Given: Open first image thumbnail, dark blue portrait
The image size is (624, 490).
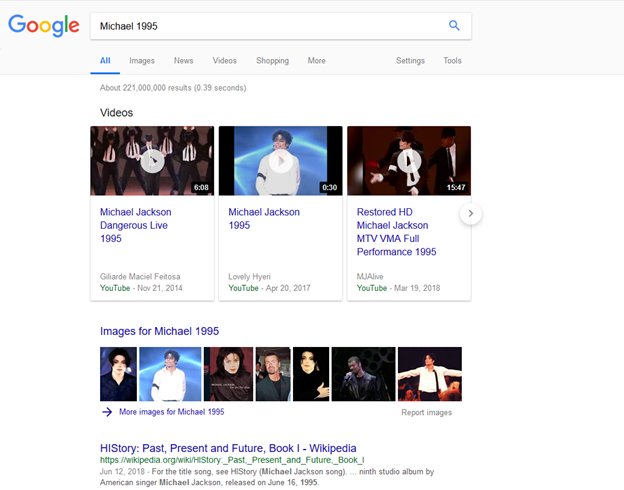Looking at the screenshot, I should pos(118,374).
